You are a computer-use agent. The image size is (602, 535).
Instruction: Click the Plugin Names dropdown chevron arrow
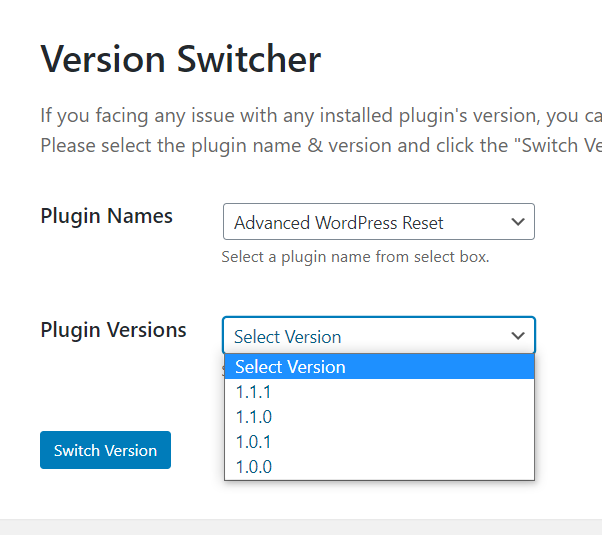coord(518,222)
